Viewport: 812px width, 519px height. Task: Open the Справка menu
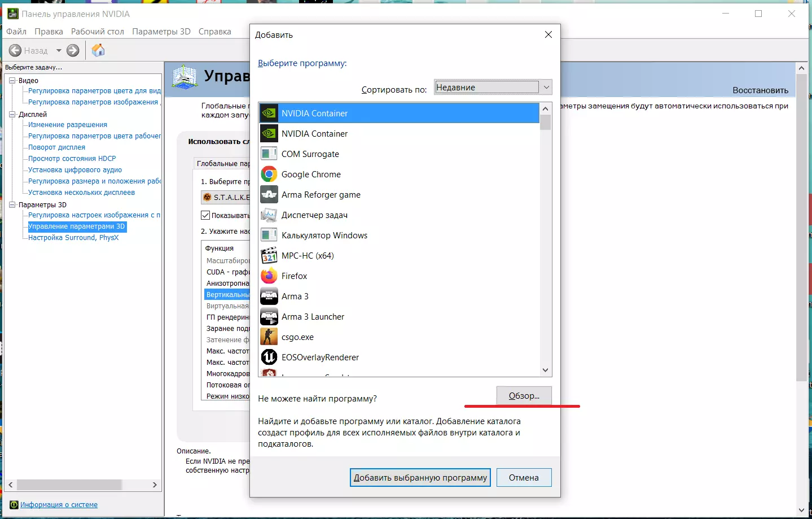pyautogui.click(x=215, y=32)
